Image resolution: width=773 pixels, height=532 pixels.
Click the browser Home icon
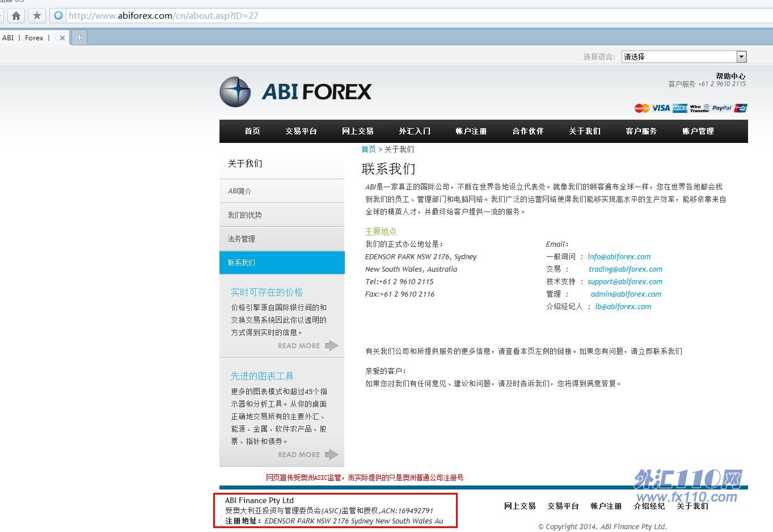(16, 16)
